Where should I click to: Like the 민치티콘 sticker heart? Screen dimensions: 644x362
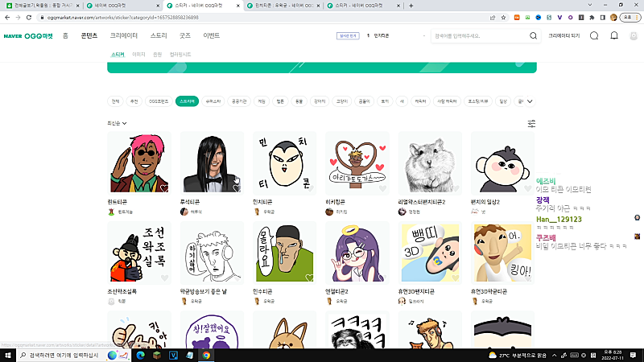(309, 189)
